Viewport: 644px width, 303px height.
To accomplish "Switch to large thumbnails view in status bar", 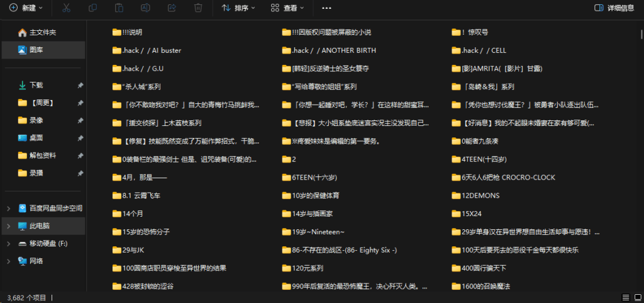I will [636, 297].
